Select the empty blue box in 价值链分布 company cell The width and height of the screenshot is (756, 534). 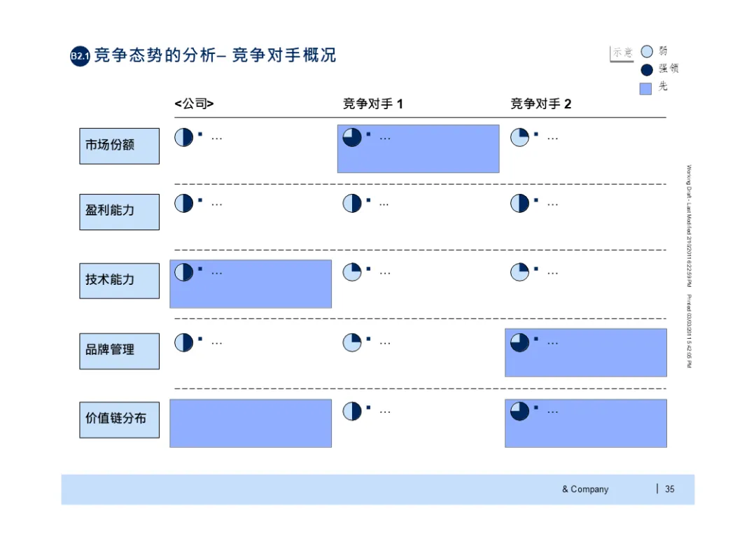click(251, 423)
